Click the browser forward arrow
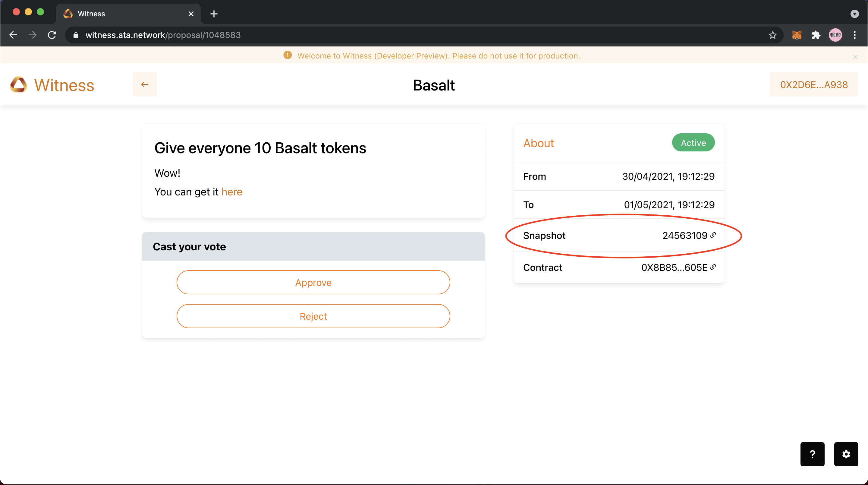The width and height of the screenshot is (868, 485). 32,35
